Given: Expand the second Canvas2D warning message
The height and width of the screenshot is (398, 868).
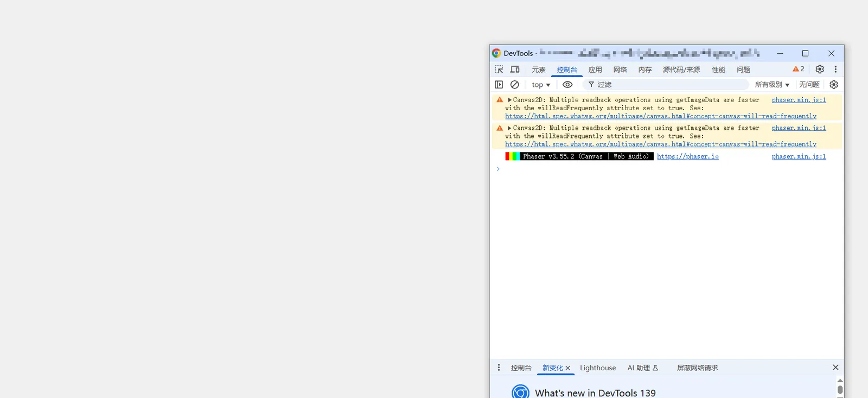Looking at the screenshot, I should pos(509,128).
